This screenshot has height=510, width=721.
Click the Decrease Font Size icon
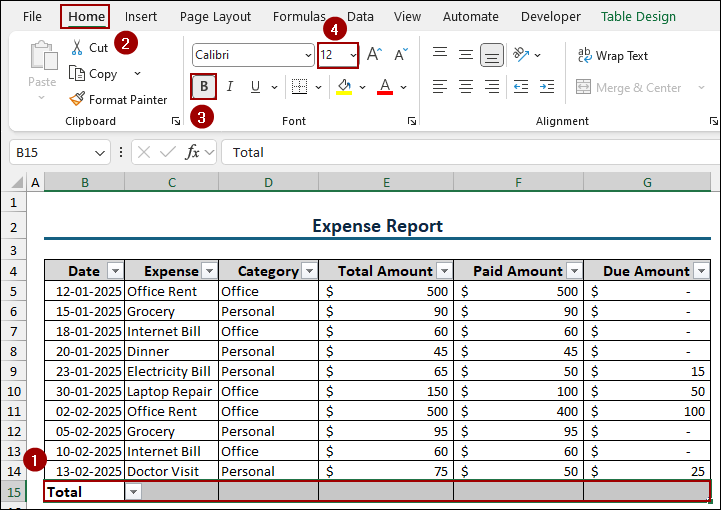tap(400, 56)
